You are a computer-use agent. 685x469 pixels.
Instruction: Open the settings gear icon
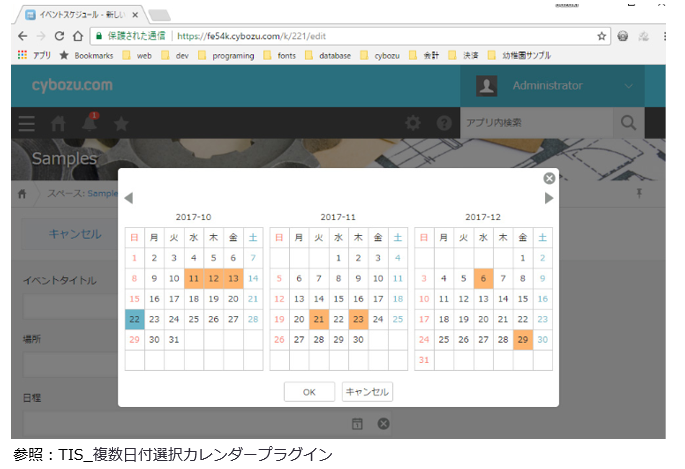point(413,123)
